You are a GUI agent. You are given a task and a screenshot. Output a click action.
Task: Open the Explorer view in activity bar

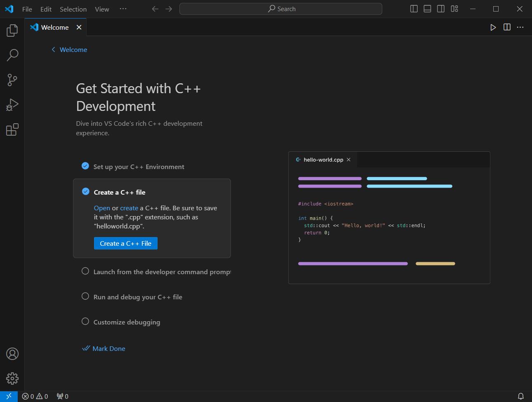[x=12, y=31]
